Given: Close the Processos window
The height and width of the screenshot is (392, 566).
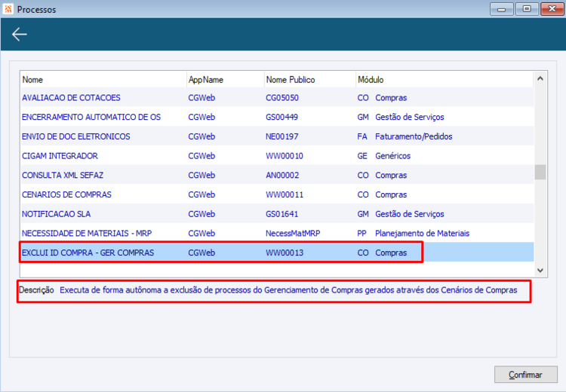Looking at the screenshot, I should point(552,9).
